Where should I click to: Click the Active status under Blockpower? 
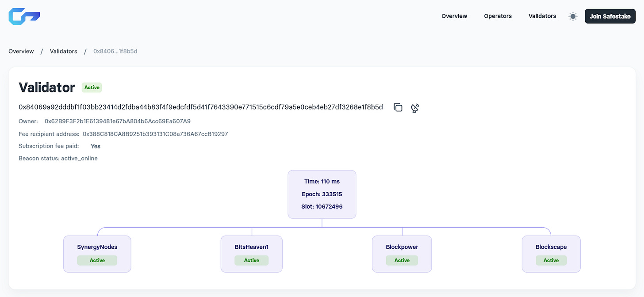402,260
